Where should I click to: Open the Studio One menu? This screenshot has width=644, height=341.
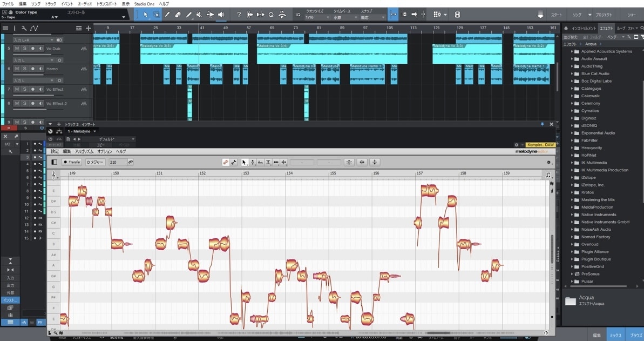[144, 4]
